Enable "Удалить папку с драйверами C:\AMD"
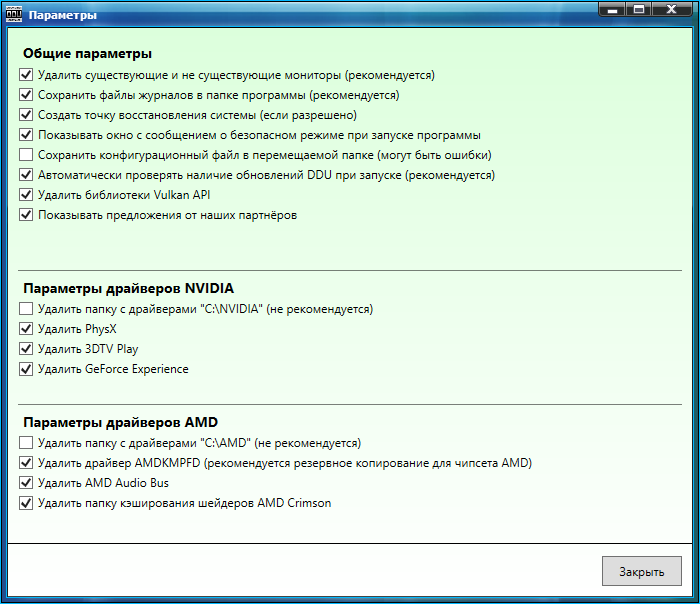700x604 pixels. (26, 443)
